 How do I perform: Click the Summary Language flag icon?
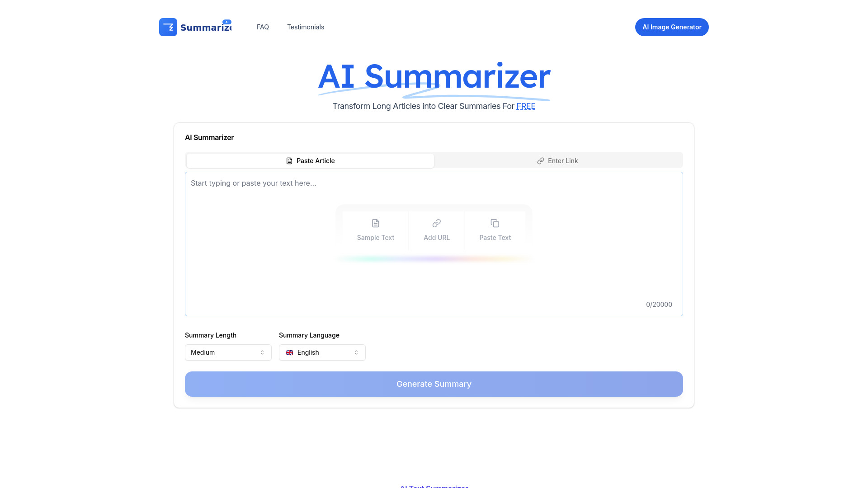tap(289, 352)
